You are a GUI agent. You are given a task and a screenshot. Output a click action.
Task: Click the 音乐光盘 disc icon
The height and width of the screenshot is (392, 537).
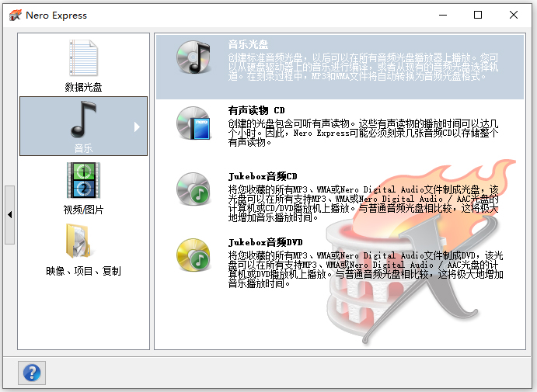[194, 57]
